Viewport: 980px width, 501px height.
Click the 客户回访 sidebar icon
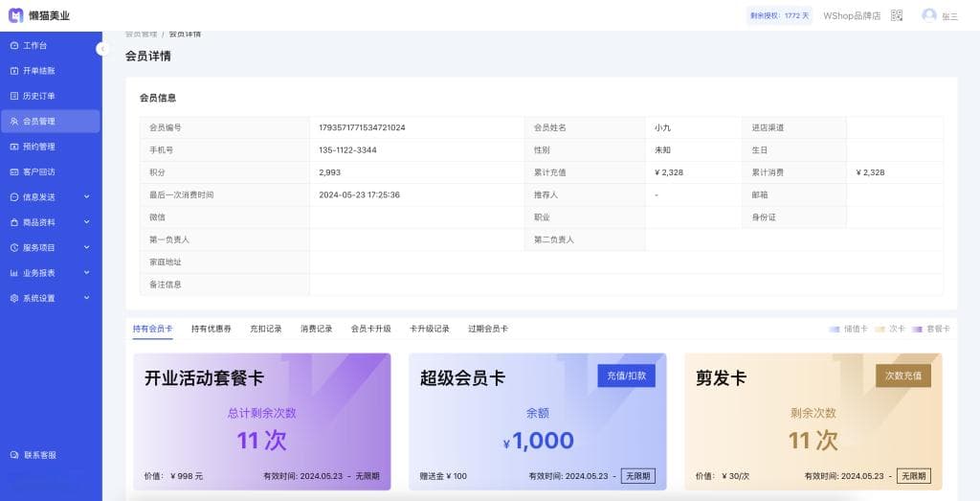[x=14, y=172]
